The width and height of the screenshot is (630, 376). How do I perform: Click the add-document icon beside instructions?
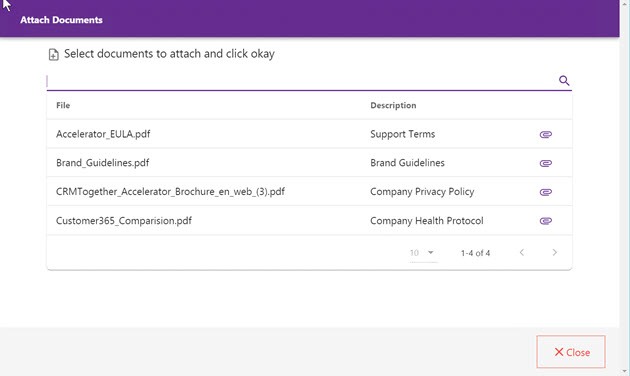[53, 54]
